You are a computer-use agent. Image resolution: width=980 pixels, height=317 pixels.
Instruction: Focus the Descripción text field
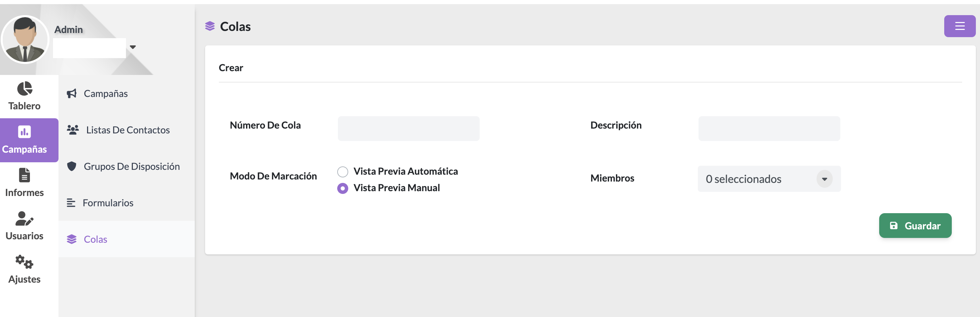768,129
